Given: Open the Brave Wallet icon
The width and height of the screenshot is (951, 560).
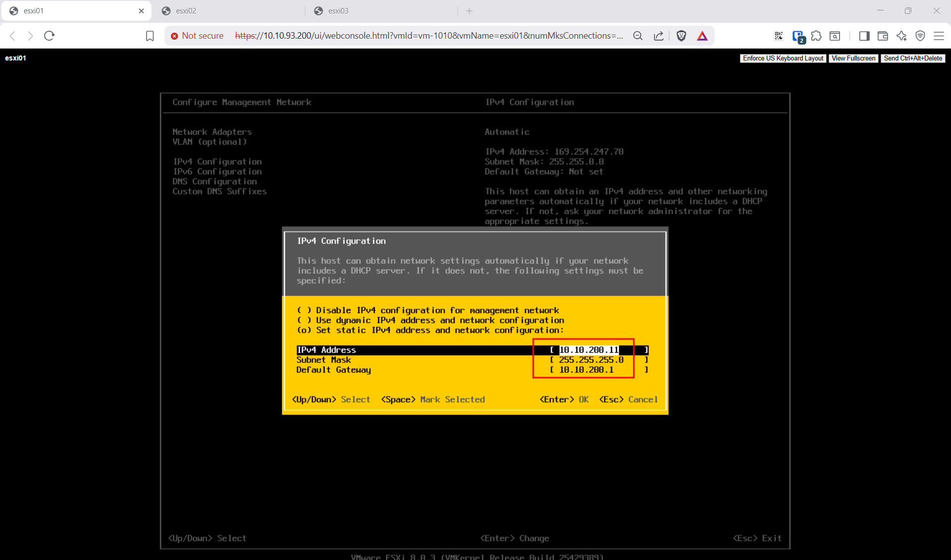Looking at the screenshot, I should coord(883,36).
